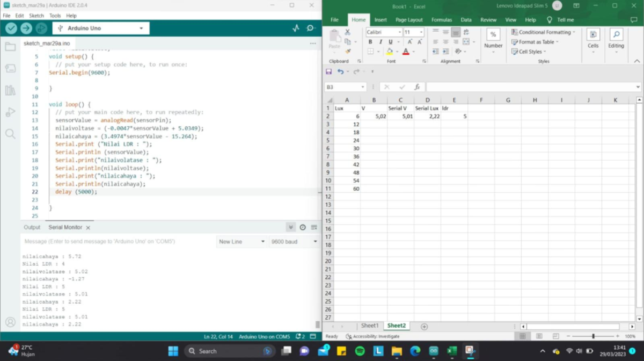Screen dimensions: 644x361
Task: Click the Excel zoom slider
Action: coord(593,336)
